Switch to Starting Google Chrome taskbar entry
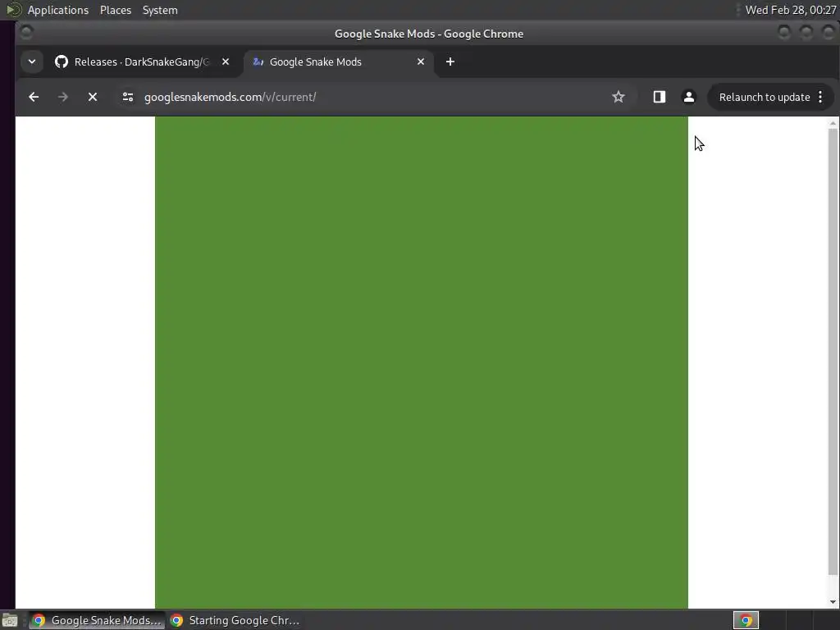 tap(235, 620)
